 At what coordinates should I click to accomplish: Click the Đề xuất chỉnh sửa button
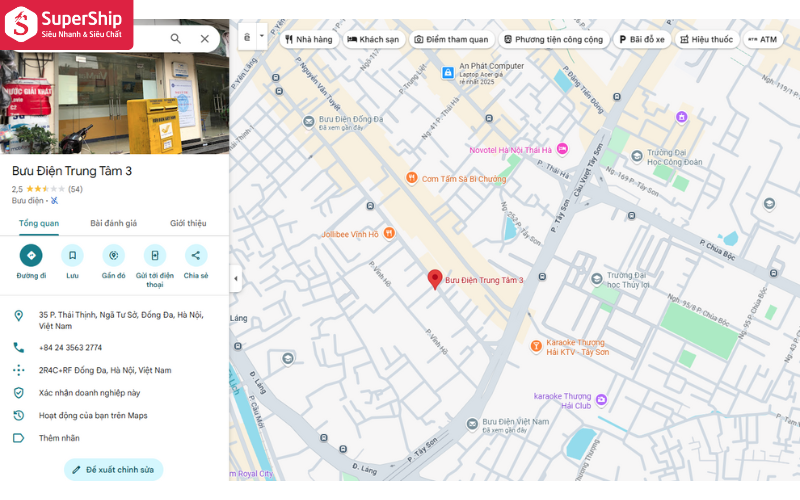pyautogui.click(x=113, y=469)
